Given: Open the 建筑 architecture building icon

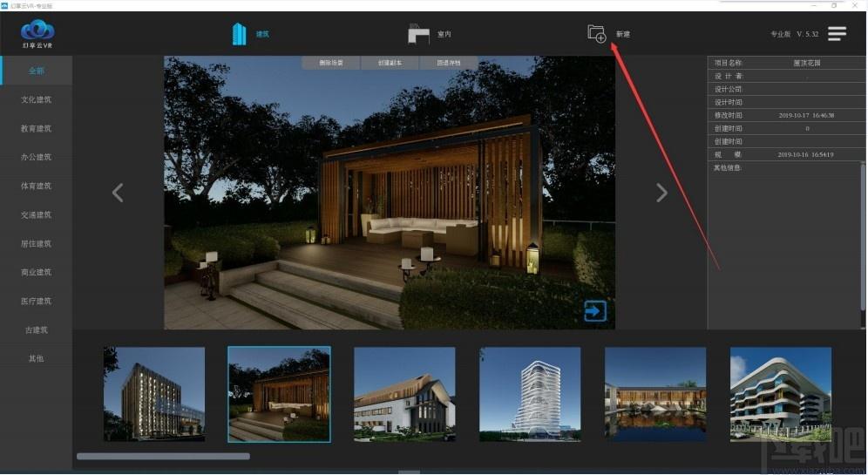Looking at the screenshot, I should click(239, 34).
